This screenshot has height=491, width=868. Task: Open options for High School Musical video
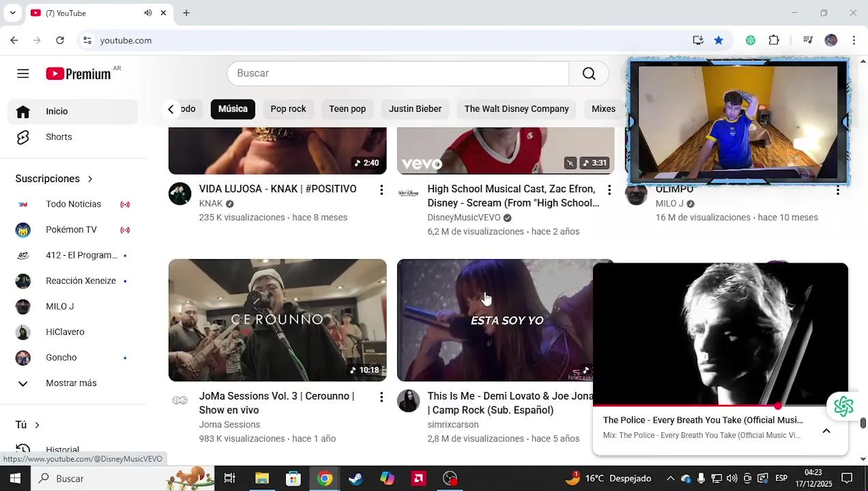609,190
